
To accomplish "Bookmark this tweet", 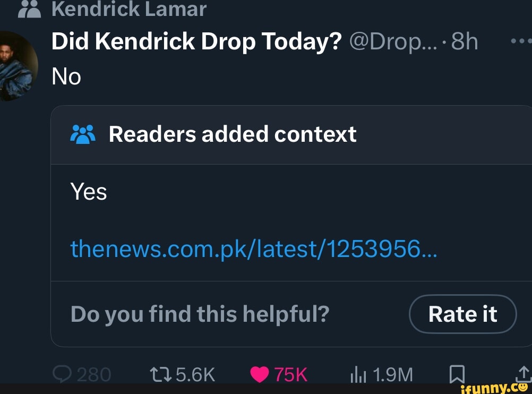I will click(x=457, y=374).
